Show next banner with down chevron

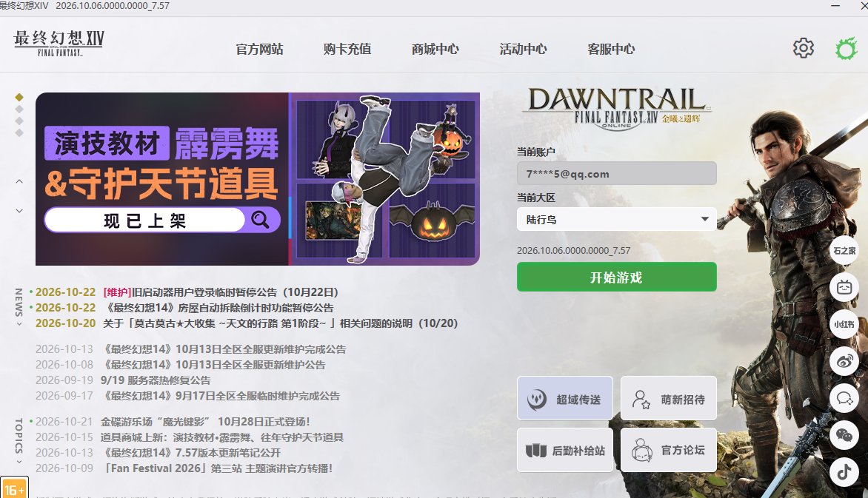pos(19,210)
